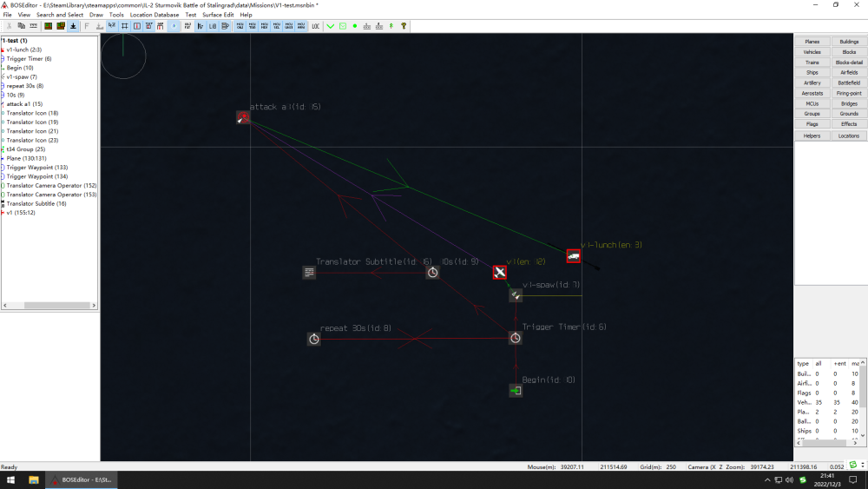
Task: Select the v1-lunch vehicle object icon
Action: point(574,256)
